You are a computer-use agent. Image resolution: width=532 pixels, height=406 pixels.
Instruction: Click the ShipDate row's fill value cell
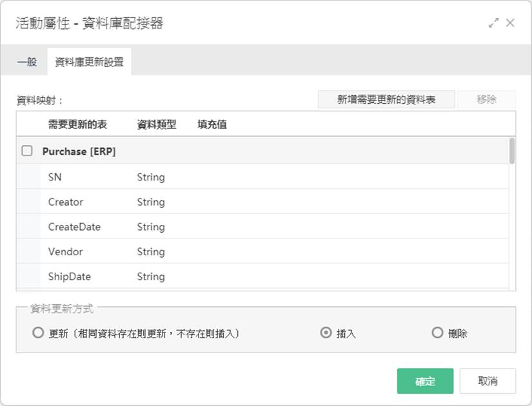(351, 276)
